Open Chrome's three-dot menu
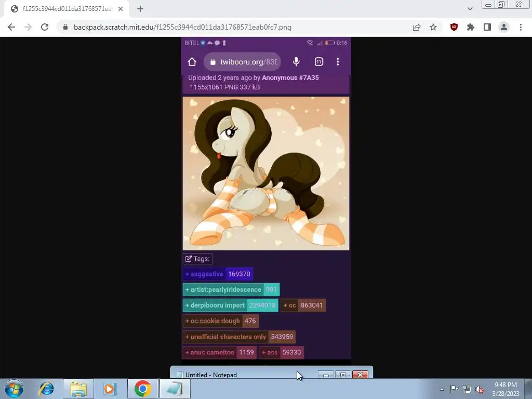This screenshot has width=532, height=399. click(x=521, y=27)
